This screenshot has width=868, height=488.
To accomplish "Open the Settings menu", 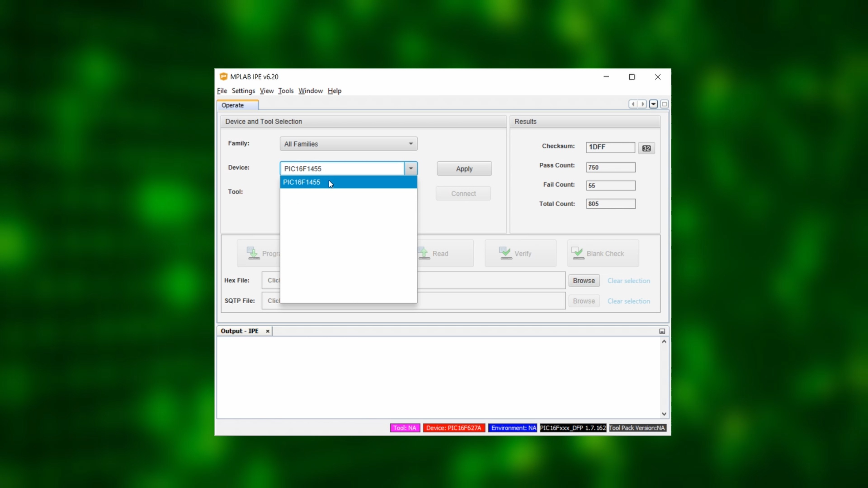I will [243, 91].
